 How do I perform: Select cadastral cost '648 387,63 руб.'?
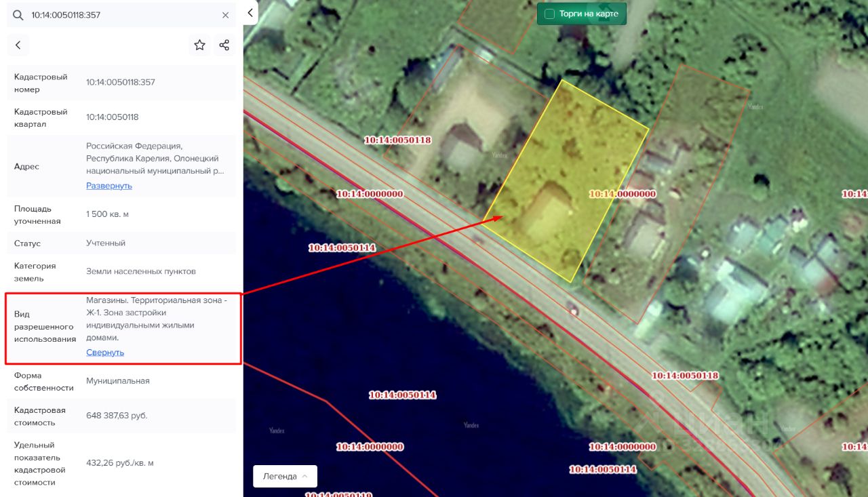pos(117,416)
